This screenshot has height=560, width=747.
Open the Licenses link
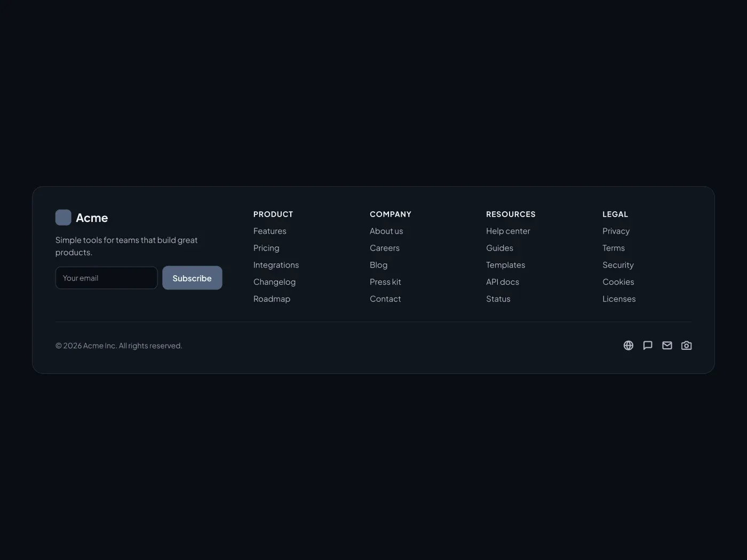click(x=619, y=299)
